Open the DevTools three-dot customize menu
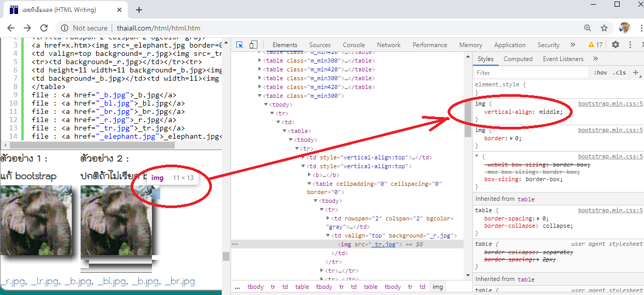The width and height of the screenshot is (644, 295). pyautogui.click(x=630, y=45)
